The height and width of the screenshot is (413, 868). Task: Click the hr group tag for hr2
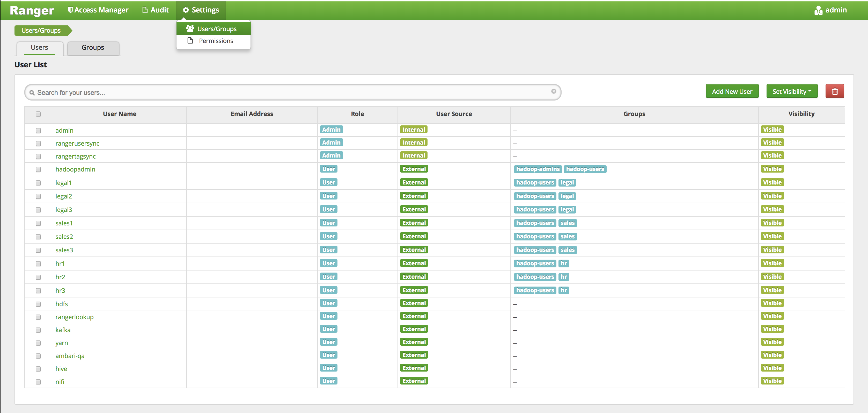click(564, 277)
